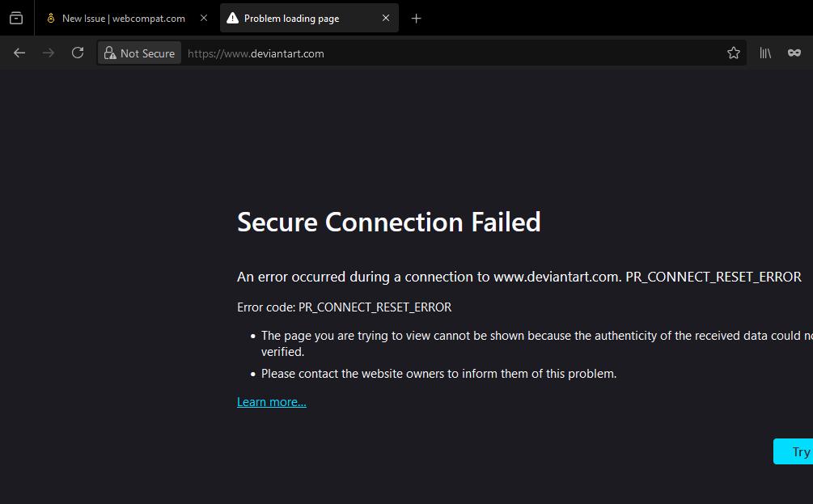Open a new tab with plus button
The height and width of the screenshot is (504, 813).
coord(416,19)
